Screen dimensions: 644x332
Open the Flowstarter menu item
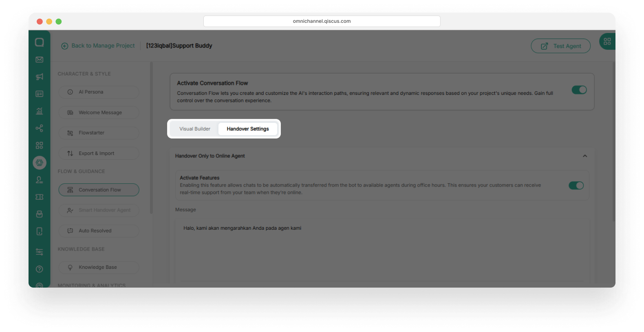[99, 133]
